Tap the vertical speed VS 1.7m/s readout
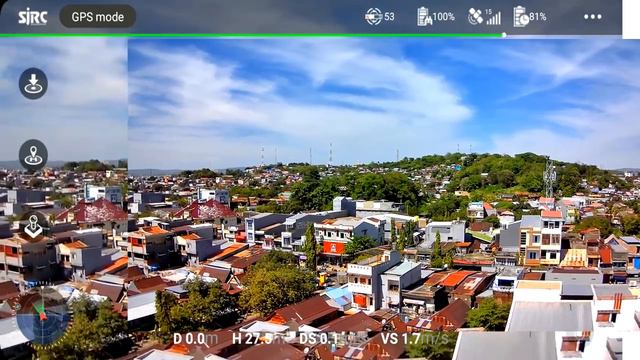The width and height of the screenshot is (640, 360). click(415, 338)
